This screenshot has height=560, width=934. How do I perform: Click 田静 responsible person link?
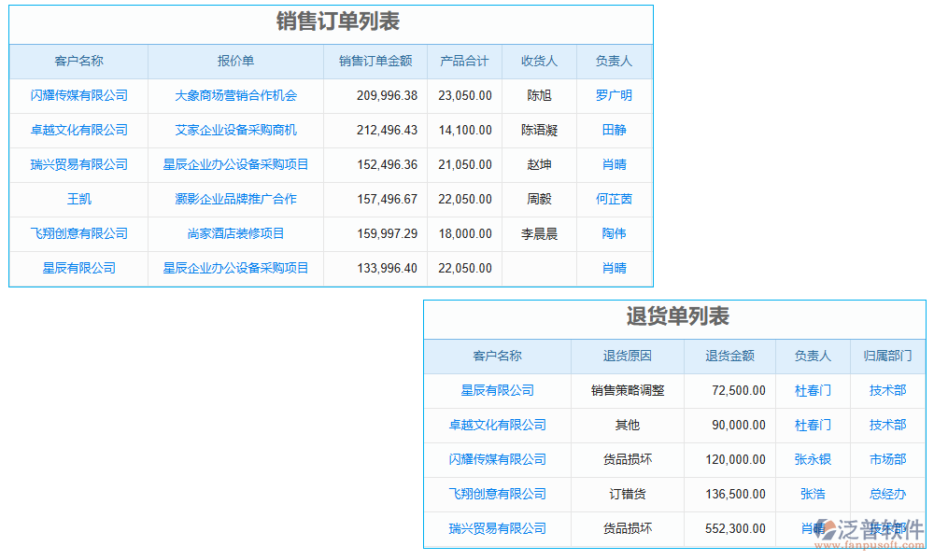click(614, 131)
